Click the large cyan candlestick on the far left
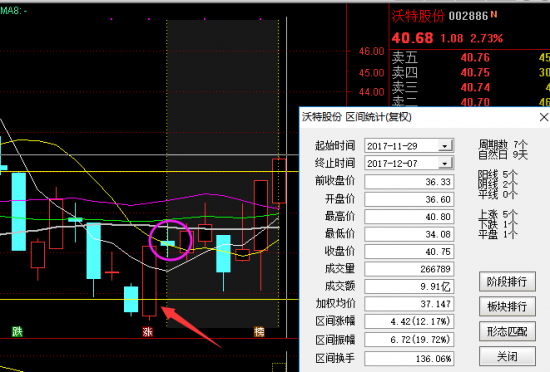Screen dimensions: 550x372 coord(19,211)
